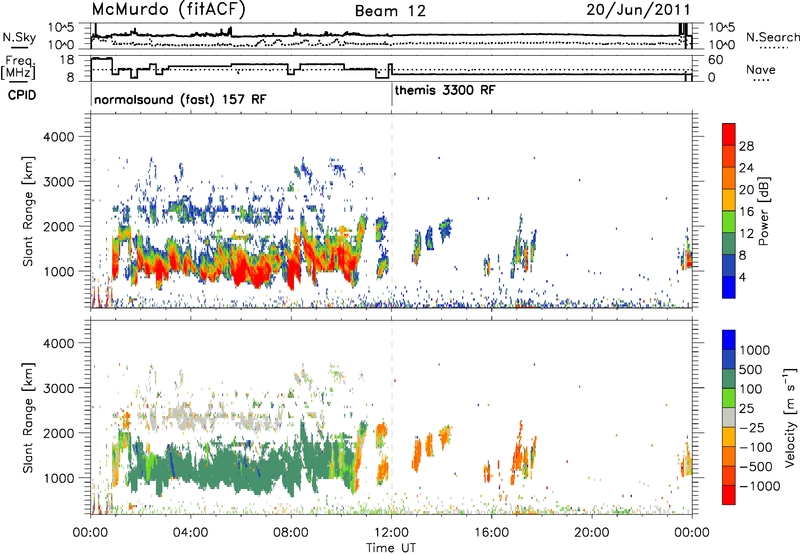Click the 'N.Sky' legend label

[x=19, y=37]
